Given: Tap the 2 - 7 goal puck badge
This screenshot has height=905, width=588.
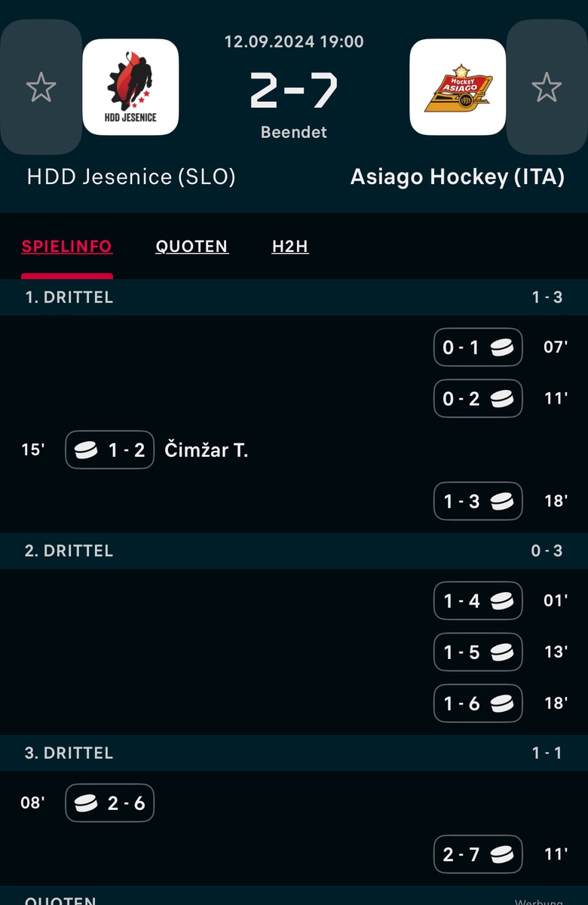Looking at the screenshot, I should [478, 854].
